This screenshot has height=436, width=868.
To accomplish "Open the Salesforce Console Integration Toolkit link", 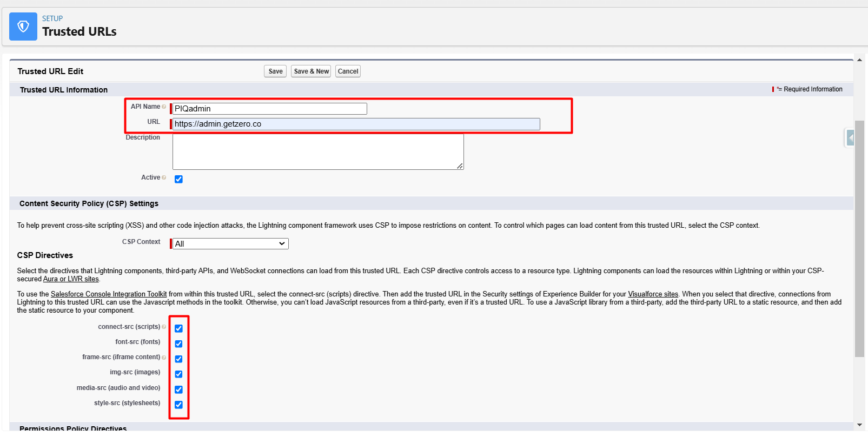I will [x=109, y=294].
